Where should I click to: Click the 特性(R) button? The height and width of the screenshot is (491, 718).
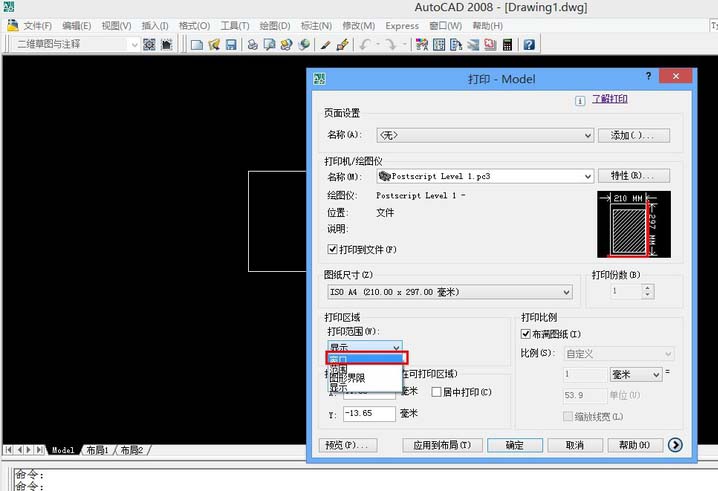coord(634,176)
